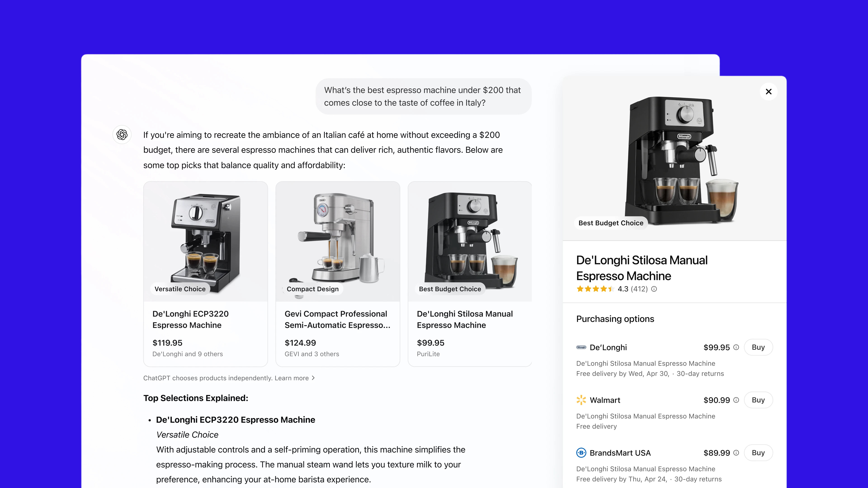Click info icon beside De'Longhi $99.95 price
The image size is (868, 488).
(x=736, y=347)
